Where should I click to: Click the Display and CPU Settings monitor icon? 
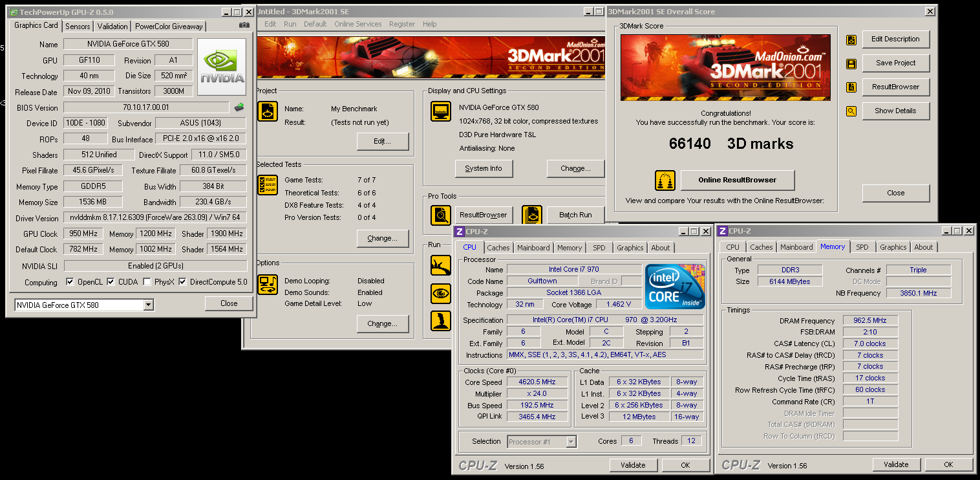click(441, 111)
